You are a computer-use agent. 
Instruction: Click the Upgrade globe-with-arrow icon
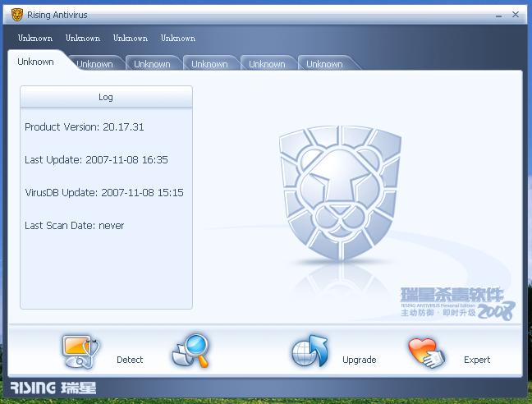tap(310, 351)
